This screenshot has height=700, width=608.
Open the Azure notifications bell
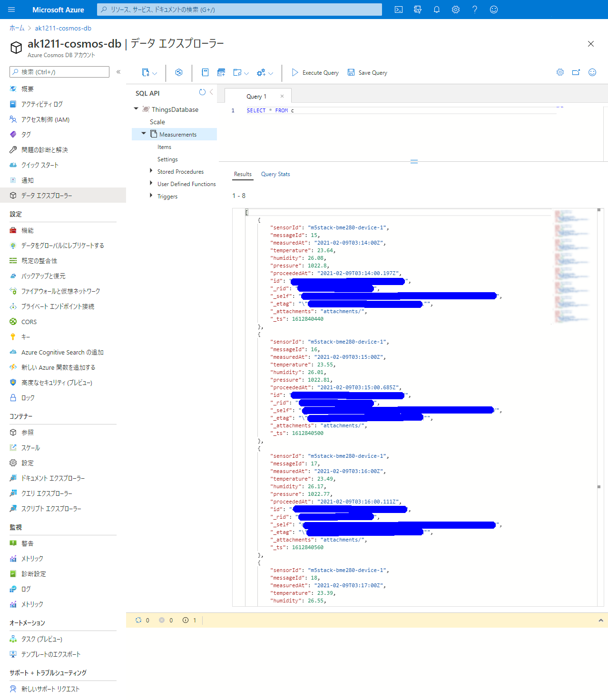click(x=437, y=10)
